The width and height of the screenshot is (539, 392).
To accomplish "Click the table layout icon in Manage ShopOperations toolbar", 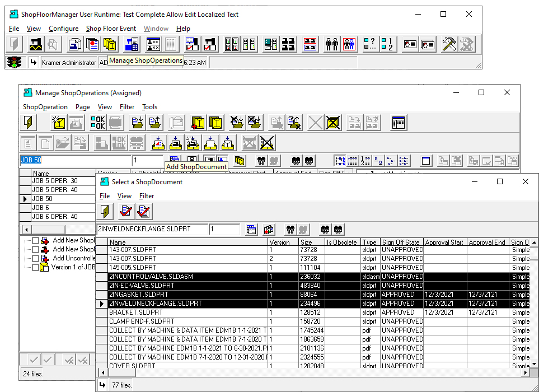I will [398, 123].
